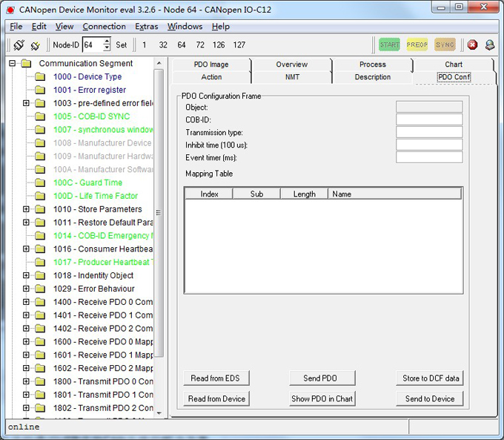Image resolution: width=504 pixels, height=440 pixels.
Task: Switch to the Overview tab
Action: (292, 65)
